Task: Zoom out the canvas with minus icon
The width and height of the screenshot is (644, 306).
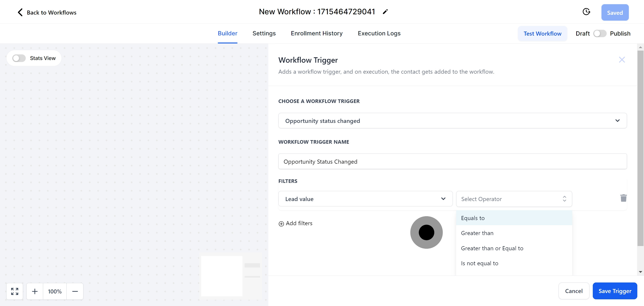Action: (x=75, y=291)
